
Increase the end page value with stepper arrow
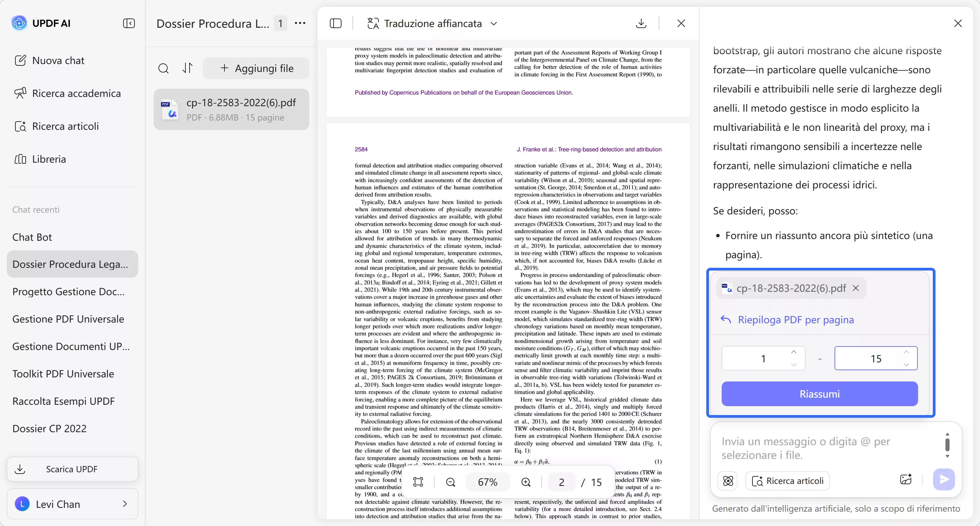pos(906,353)
